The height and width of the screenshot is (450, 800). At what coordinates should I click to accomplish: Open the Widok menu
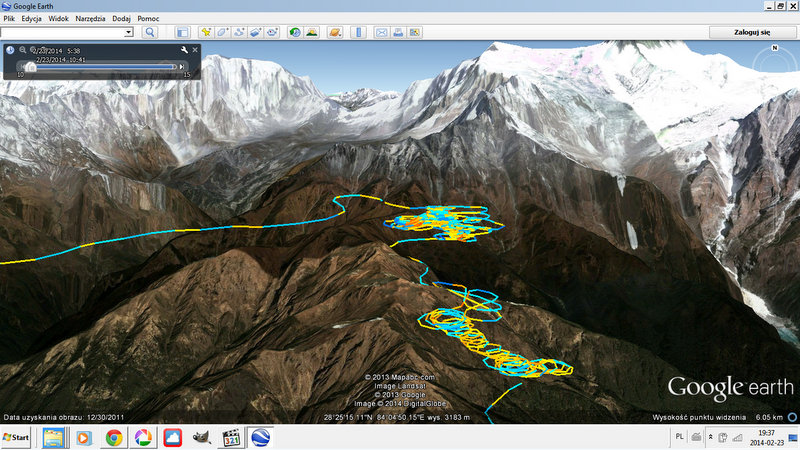(x=59, y=19)
